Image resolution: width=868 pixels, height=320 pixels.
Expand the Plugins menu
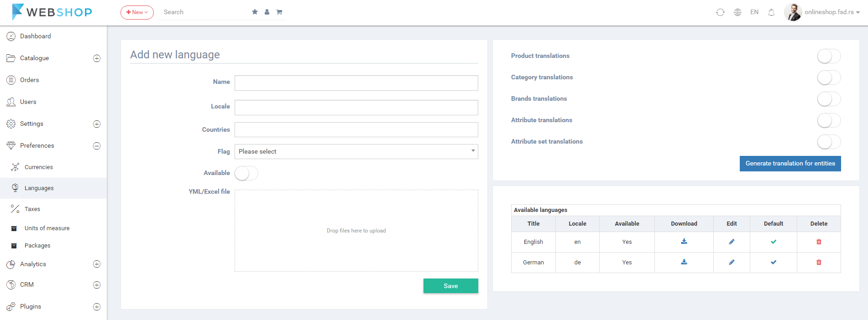point(97,307)
